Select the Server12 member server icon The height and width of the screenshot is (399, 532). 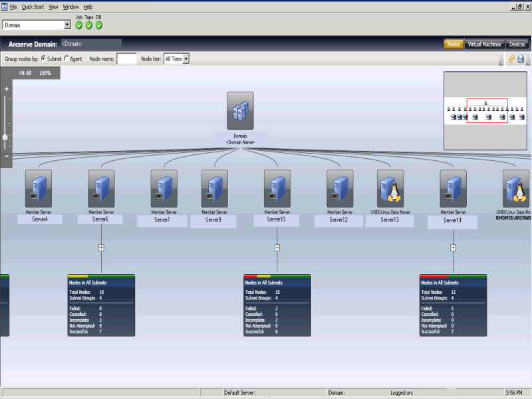[x=340, y=188]
